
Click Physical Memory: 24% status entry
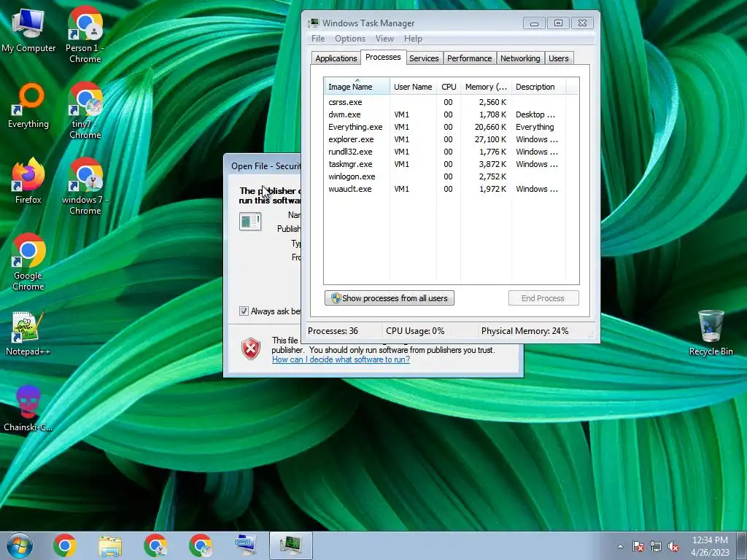click(525, 331)
